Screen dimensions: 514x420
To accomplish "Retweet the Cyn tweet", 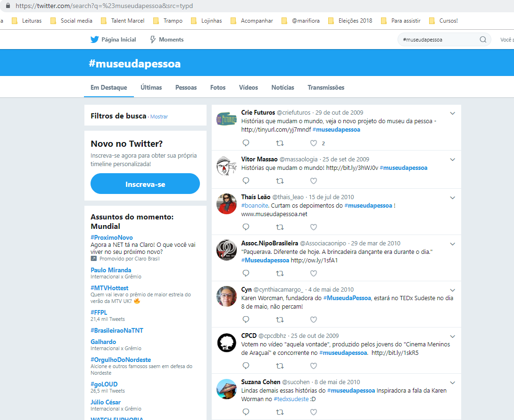I will click(x=280, y=319).
